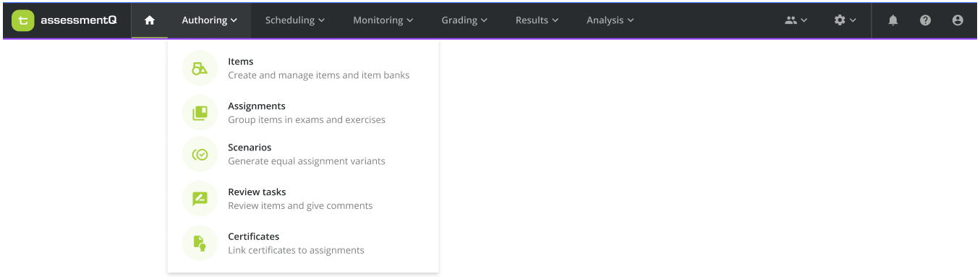Click the Review tasks comment icon
Screen dimensions: 980x279
200,199
